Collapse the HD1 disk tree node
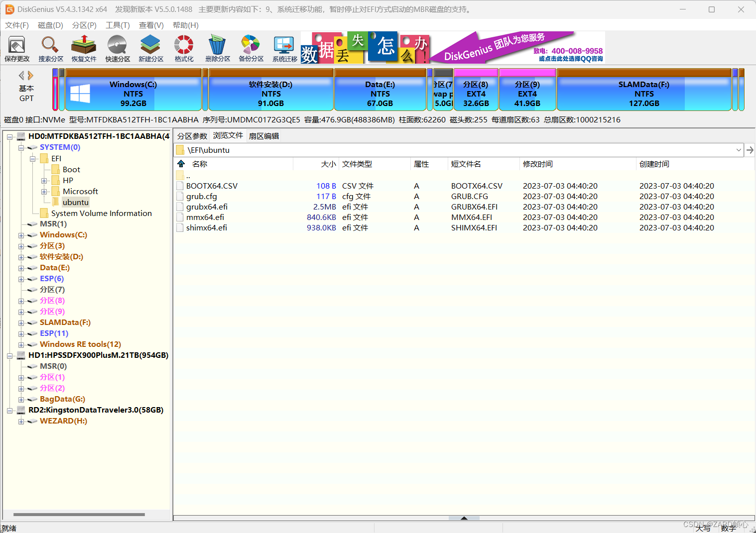Screen dimensions: 756x533 click(10, 355)
